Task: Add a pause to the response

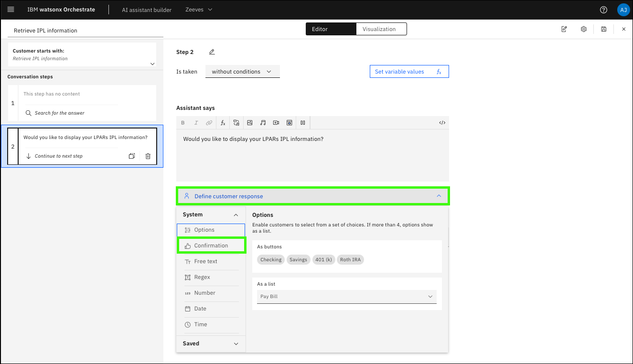Action: [302, 123]
